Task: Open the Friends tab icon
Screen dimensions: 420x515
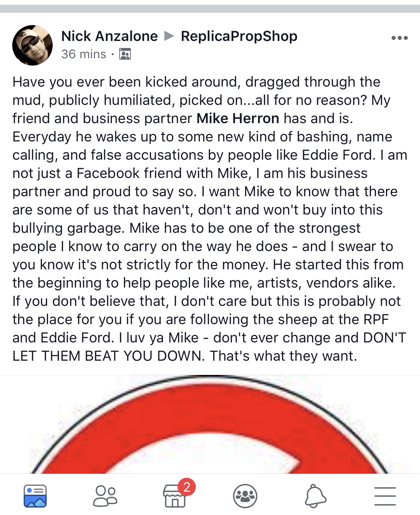Action: click(105, 496)
